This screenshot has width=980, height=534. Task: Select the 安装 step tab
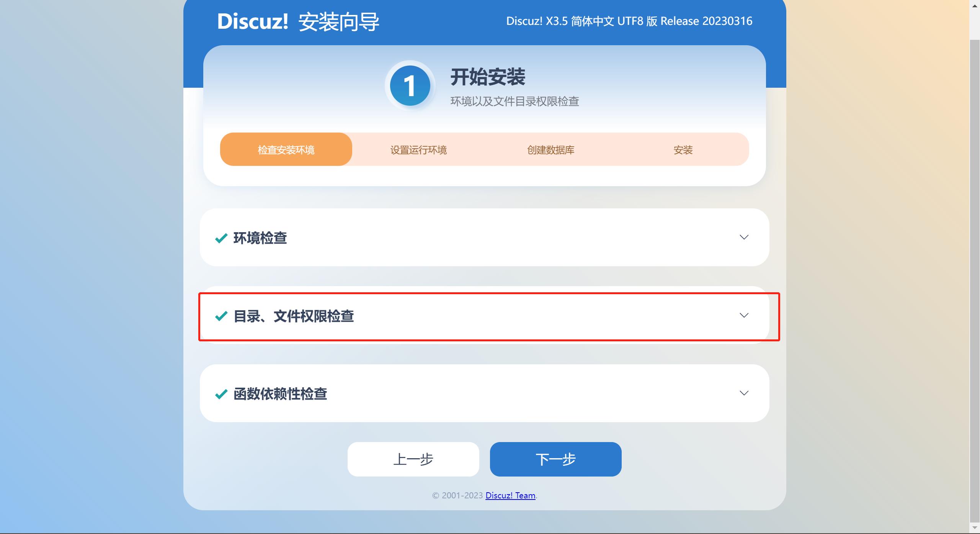[683, 149]
